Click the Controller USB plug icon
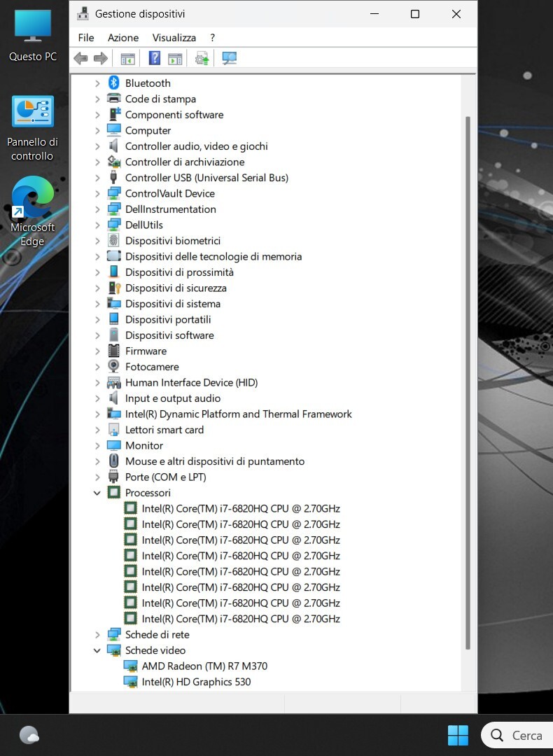This screenshot has height=756, width=553. pyautogui.click(x=114, y=177)
